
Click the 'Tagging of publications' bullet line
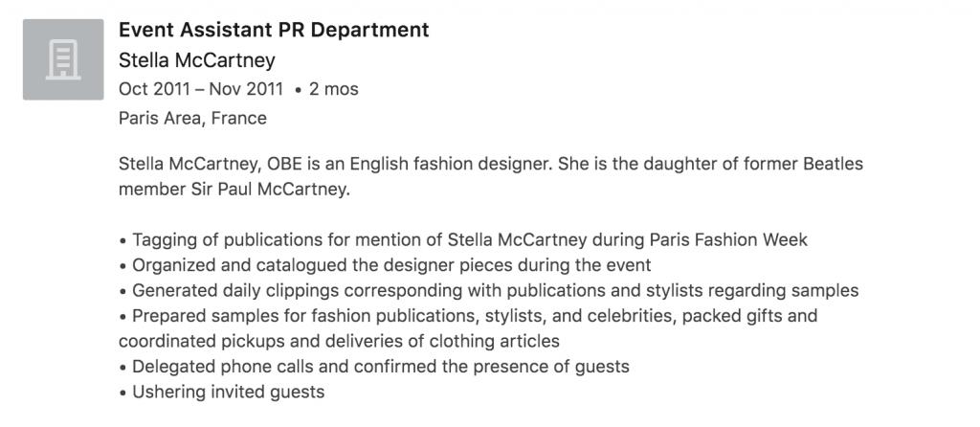463,239
